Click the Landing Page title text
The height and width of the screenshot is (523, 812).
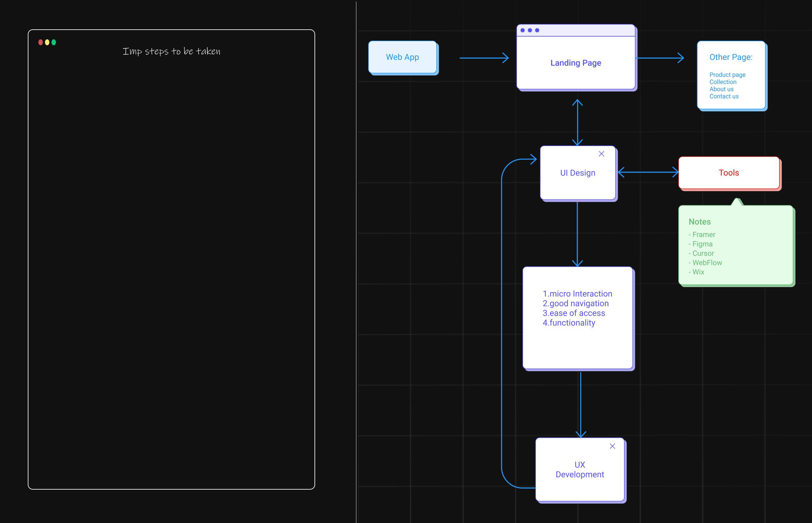coord(576,63)
